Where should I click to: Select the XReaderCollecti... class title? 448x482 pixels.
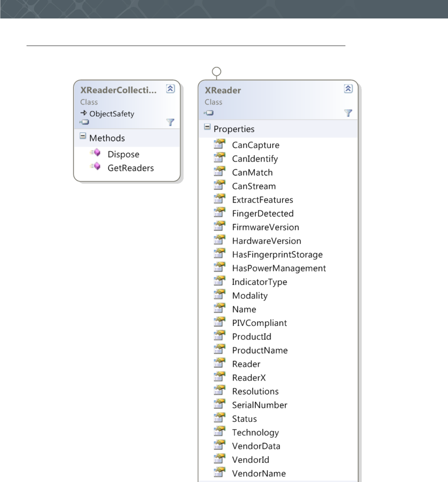(x=118, y=90)
